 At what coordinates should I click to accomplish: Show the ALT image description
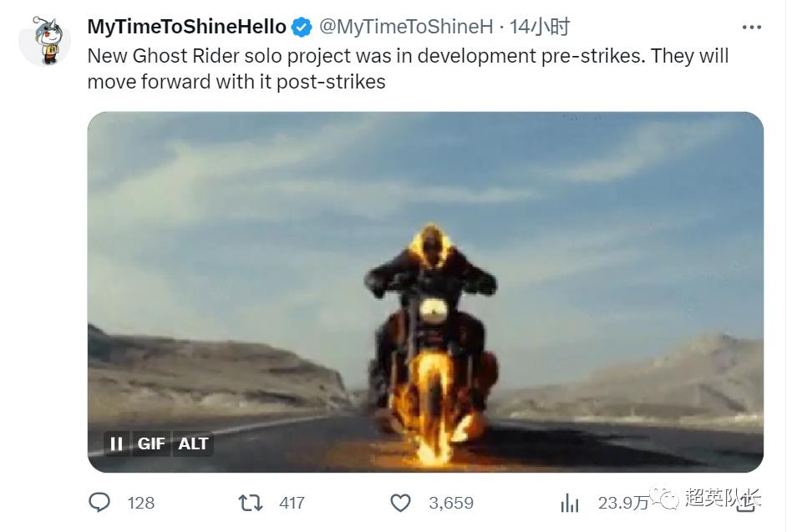[193, 444]
